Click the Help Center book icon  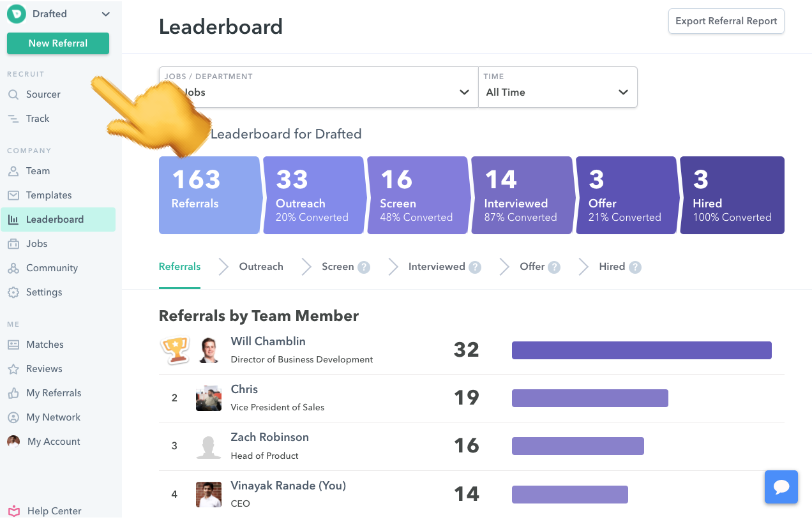(x=14, y=511)
